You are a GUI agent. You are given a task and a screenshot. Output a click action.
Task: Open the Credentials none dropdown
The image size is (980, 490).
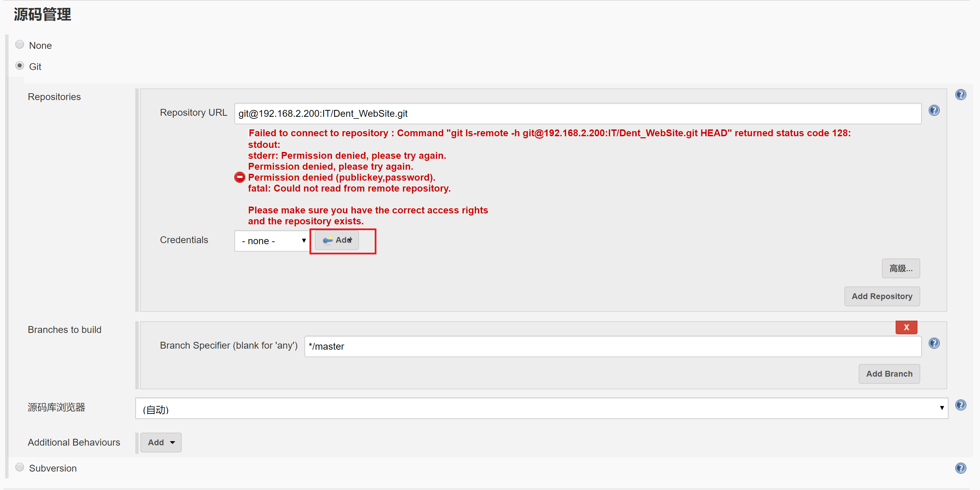(272, 241)
